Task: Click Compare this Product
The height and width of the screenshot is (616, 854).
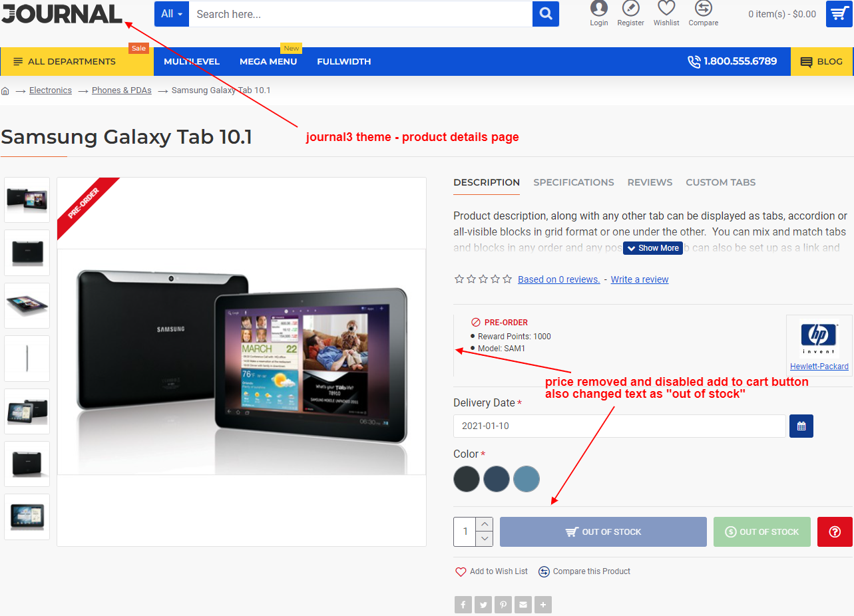Action: pos(584,571)
